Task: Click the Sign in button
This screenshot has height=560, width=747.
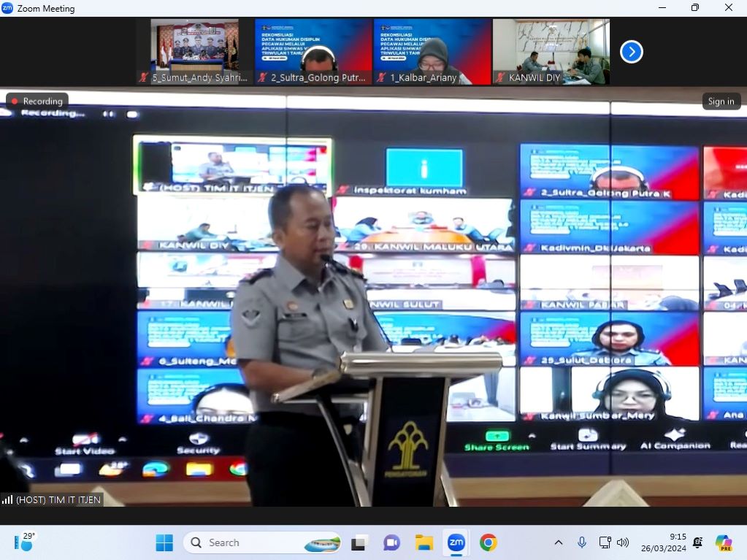Action: click(721, 101)
